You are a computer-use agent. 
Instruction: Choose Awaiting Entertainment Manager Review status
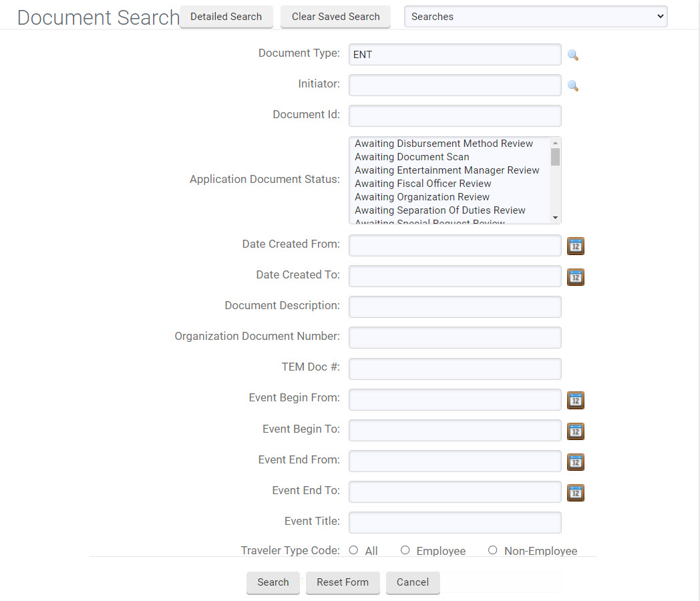pyautogui.click(x=447, y=170)
